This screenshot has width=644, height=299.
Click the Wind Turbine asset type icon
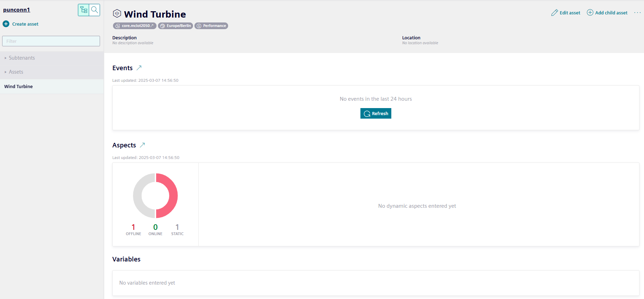click(117, 14)
